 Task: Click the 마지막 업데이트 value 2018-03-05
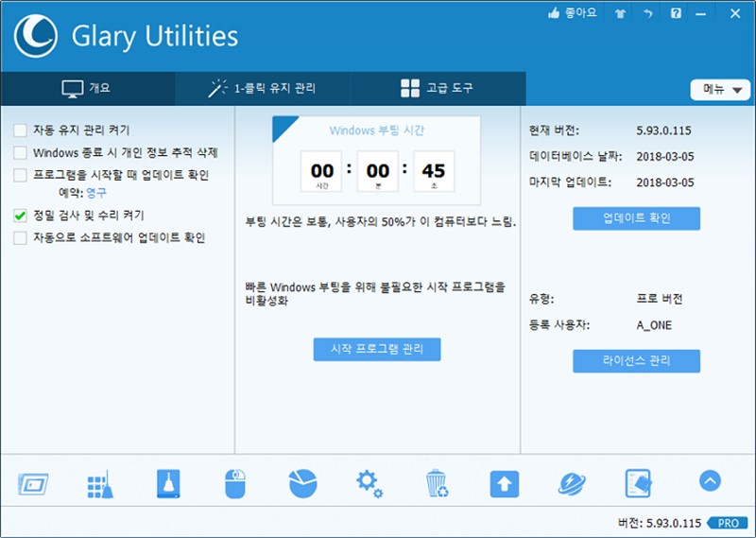[x=665, y=182]
